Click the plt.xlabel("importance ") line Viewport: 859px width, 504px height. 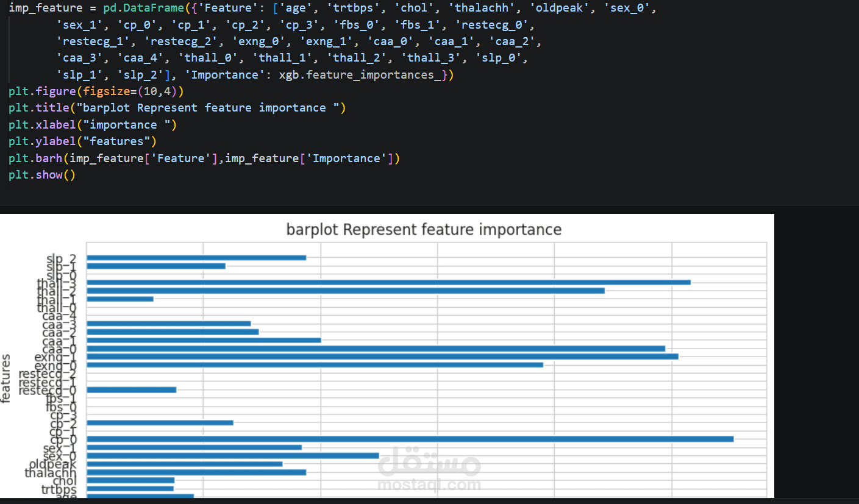tap(92, 125)
